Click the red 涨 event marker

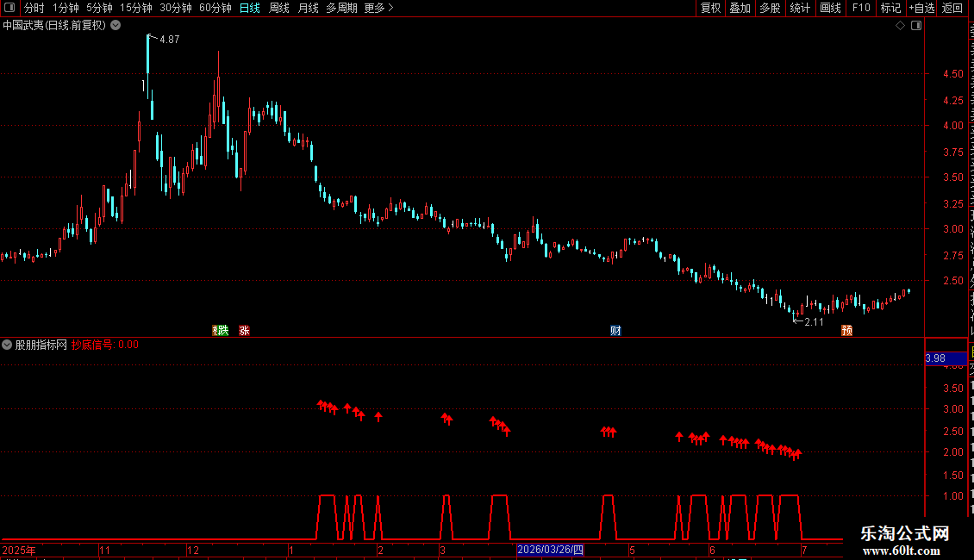coord(244,330)
